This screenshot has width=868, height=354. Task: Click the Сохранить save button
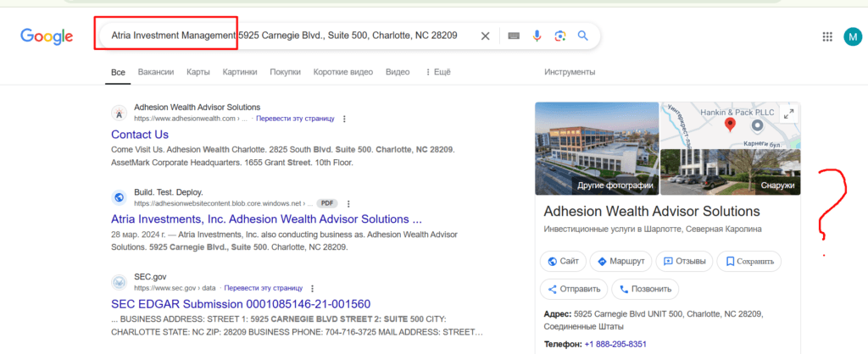coord(749,261)
